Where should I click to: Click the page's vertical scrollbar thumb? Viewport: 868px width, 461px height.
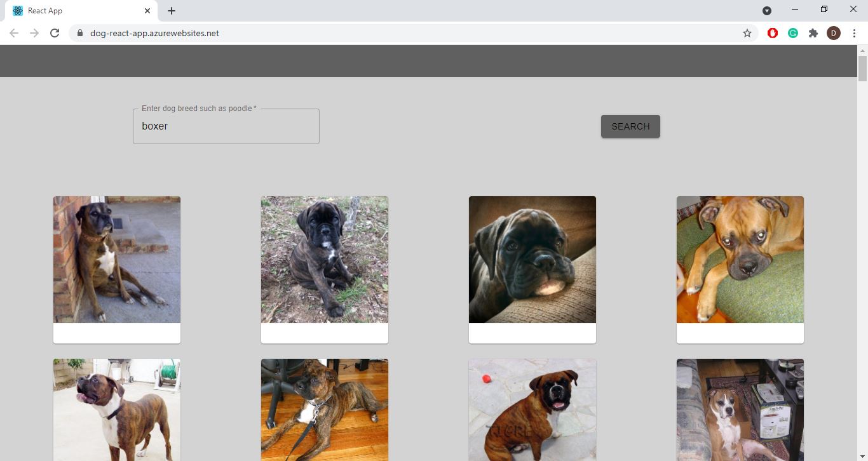pos(862,69)
